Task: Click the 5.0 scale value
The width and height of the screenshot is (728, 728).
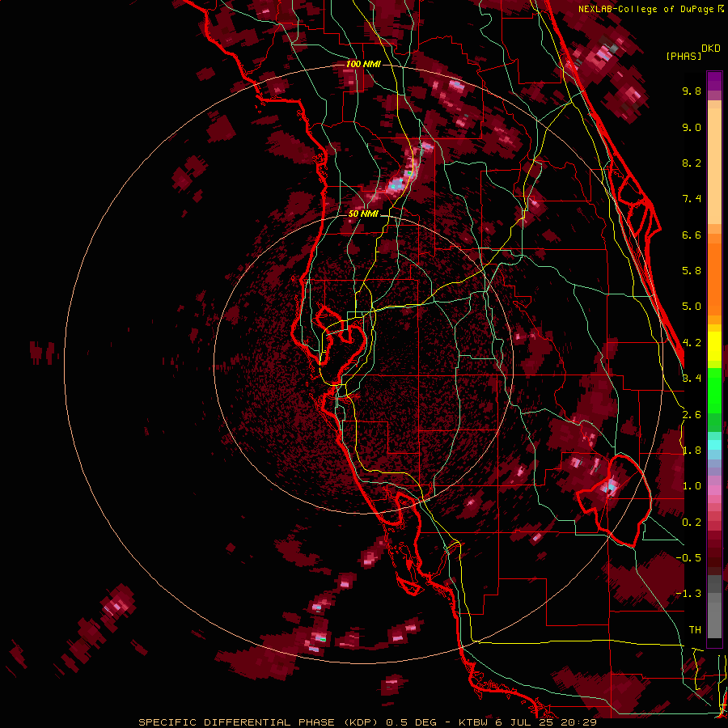Action: 692,307
